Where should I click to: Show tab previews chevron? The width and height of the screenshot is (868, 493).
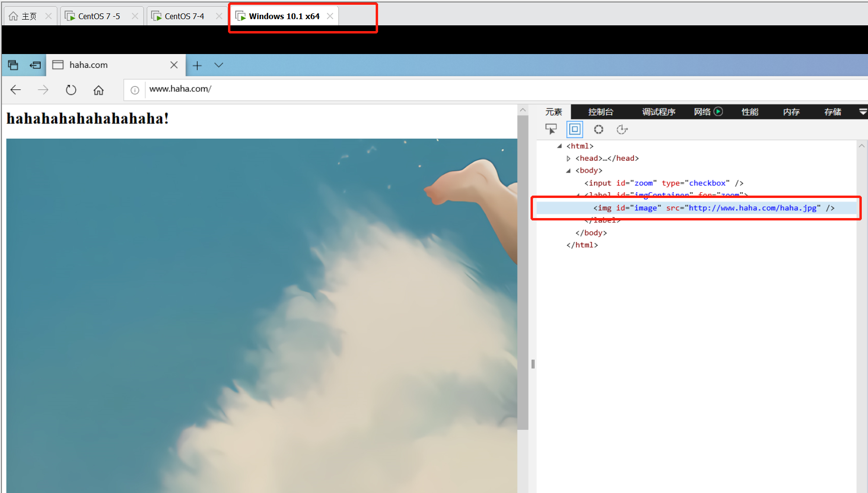pyautogui.click(x=219, y=65)
